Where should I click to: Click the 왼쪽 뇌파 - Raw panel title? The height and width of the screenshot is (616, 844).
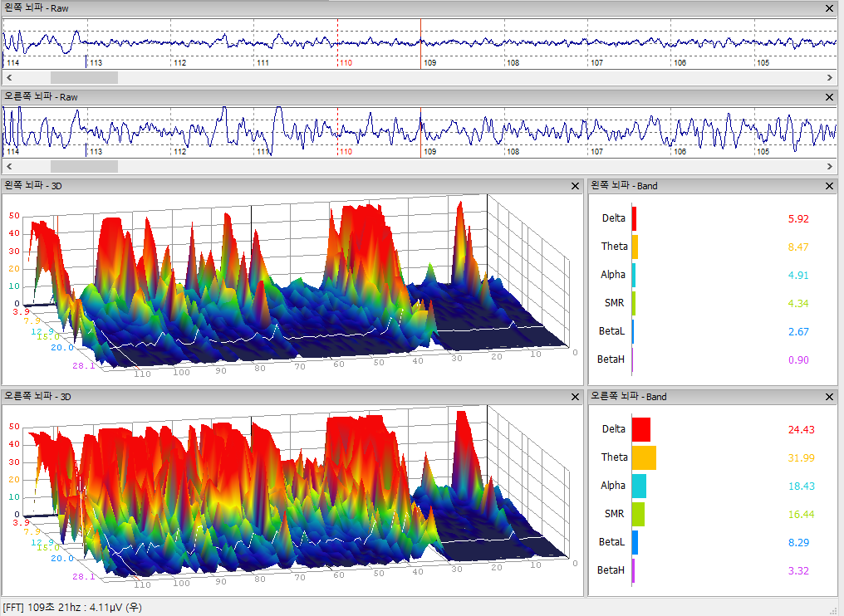point(36,8)
